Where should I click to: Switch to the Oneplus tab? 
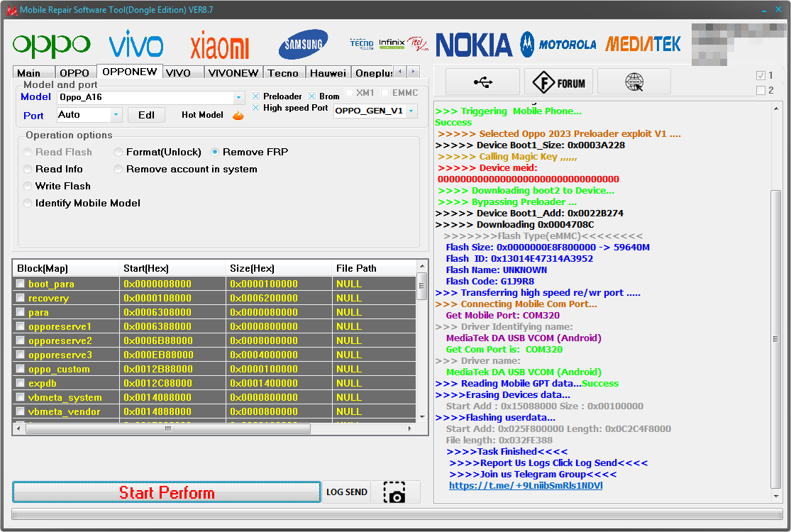373,73
